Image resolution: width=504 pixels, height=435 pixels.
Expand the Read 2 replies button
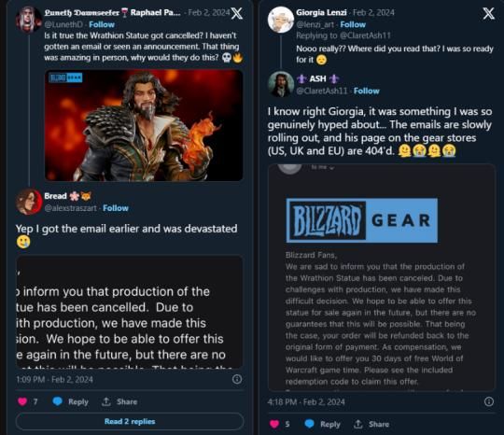click(130, 422)
